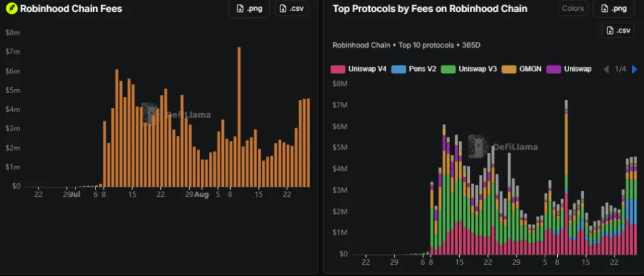Image resolution: width=644 pixels, height=276 pixels.
Task: Open the Colors button in Top Protocols
Action: (x=572, y=8)
